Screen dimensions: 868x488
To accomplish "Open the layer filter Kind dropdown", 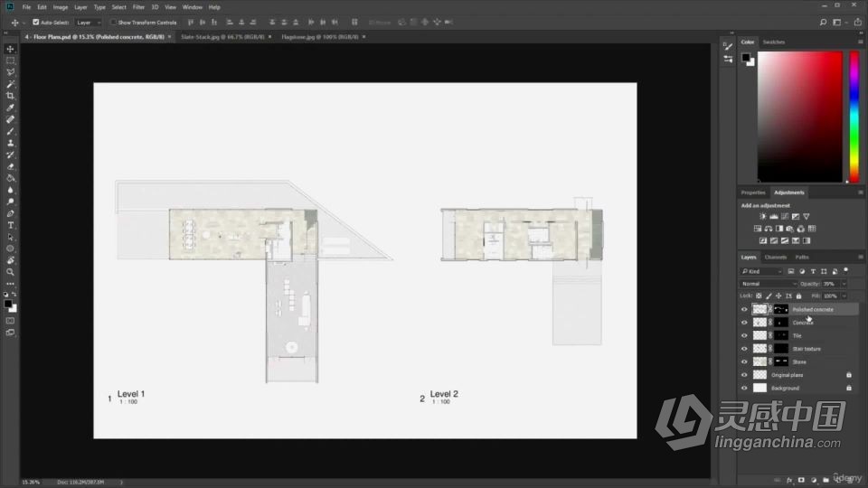I will point(761,271).
